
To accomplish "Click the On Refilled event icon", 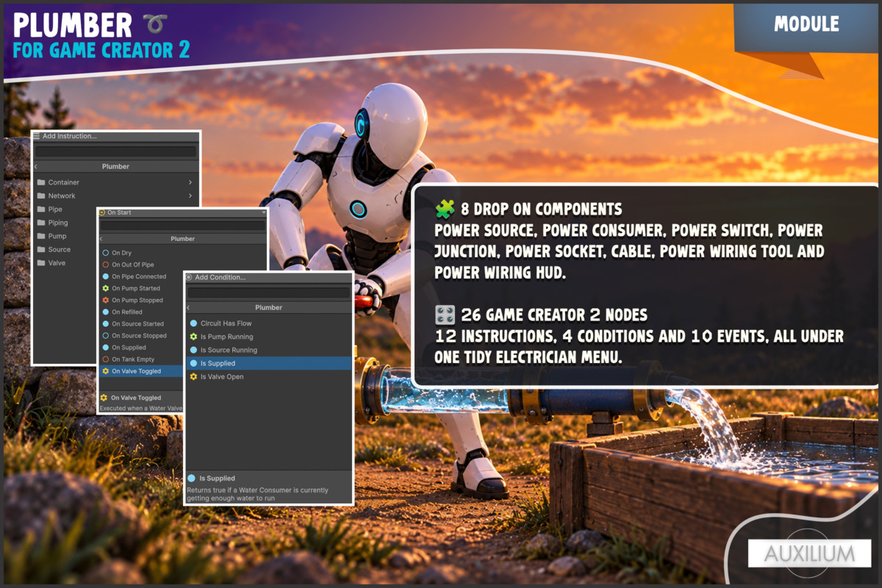I will pos(106,312).
